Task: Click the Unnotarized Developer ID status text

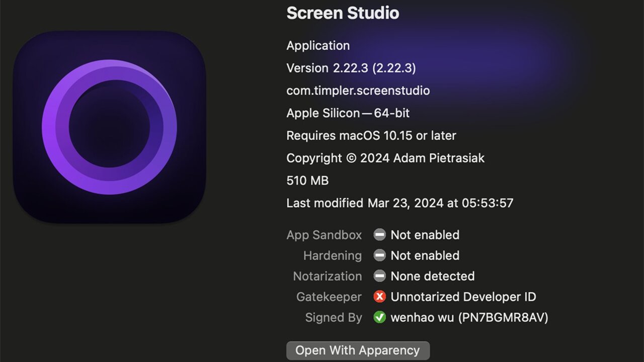Action: click(463, 297)
